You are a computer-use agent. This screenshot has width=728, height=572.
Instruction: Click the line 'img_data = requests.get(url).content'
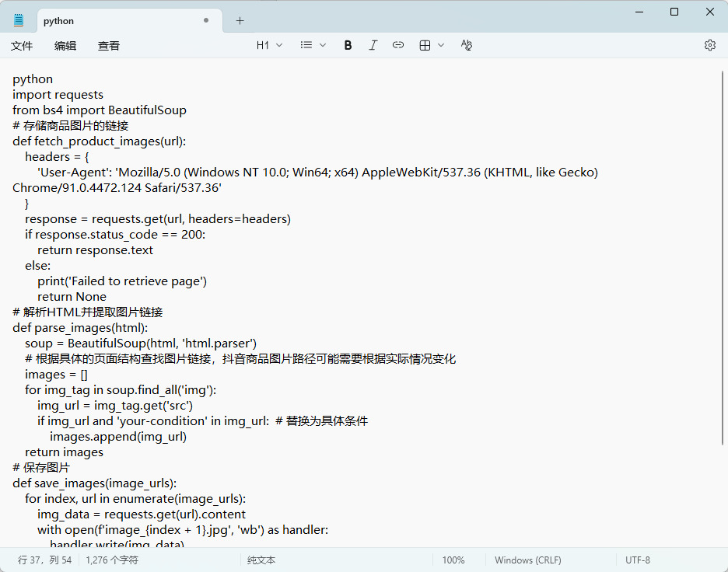click(142, 514)
